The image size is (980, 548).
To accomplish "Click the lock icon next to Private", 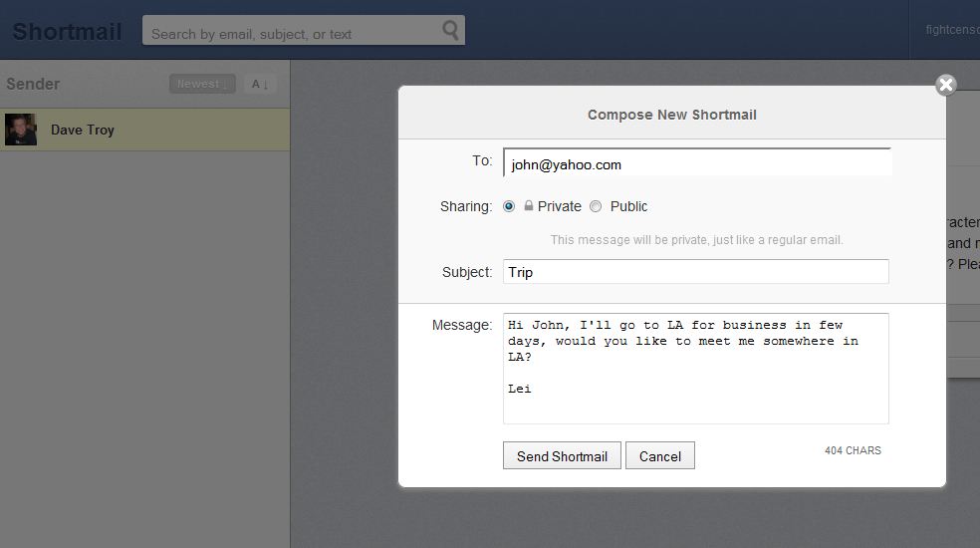I will [x=529, y=205].
